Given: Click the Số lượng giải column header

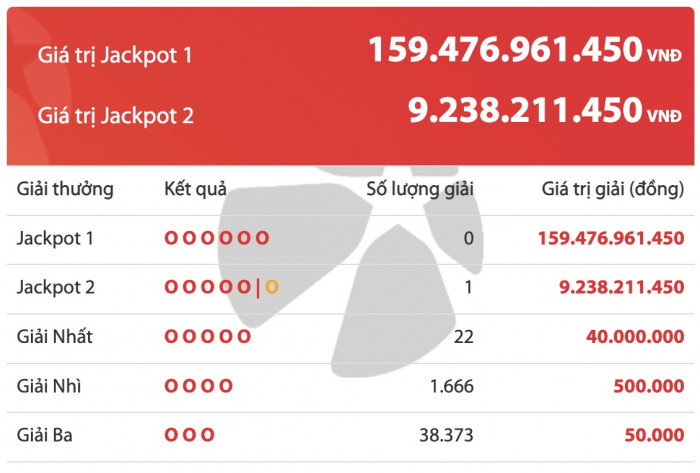Looking at the screenshot, I should [x=420, y=189].
